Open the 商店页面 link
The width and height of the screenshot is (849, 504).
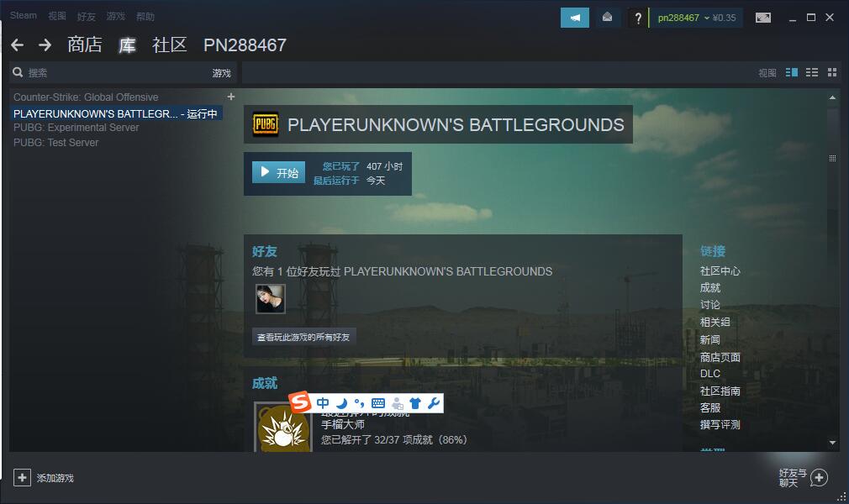[720, 357]
